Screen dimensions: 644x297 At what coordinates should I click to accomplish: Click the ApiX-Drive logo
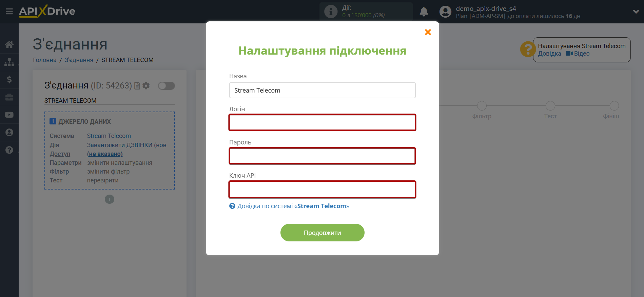click(x=47, y=11)
